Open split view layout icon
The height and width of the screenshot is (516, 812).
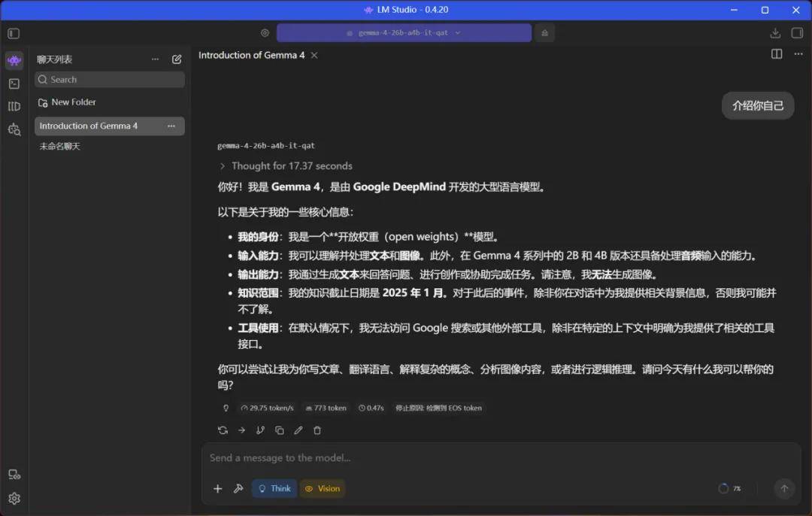[x=776, y=54]
